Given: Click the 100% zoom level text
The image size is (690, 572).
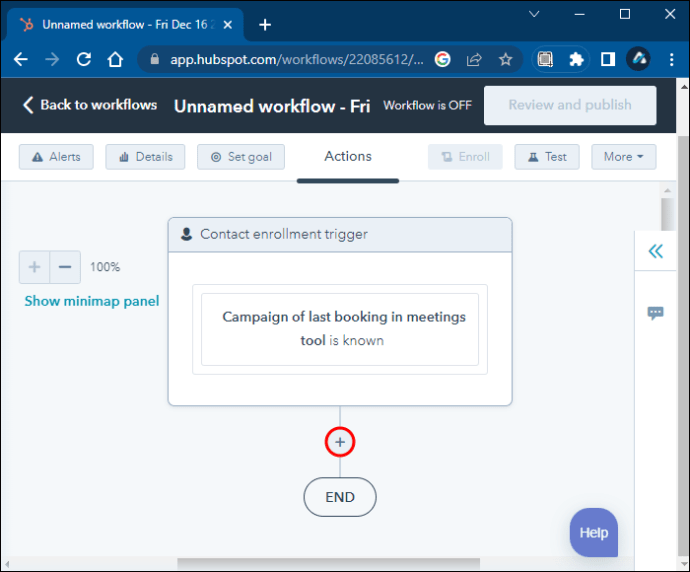Looking at the screenshot, I should [105, 267].
